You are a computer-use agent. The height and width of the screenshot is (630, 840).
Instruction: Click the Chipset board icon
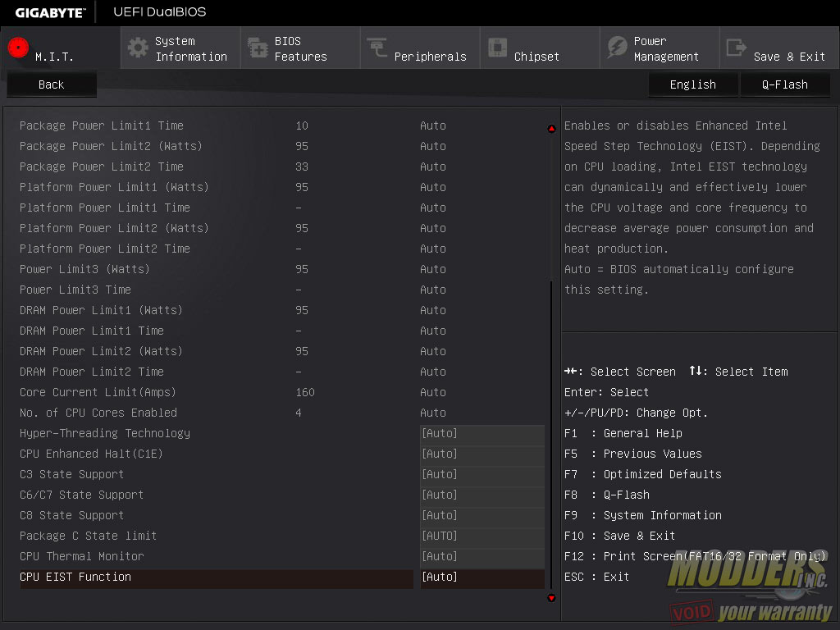497,47
